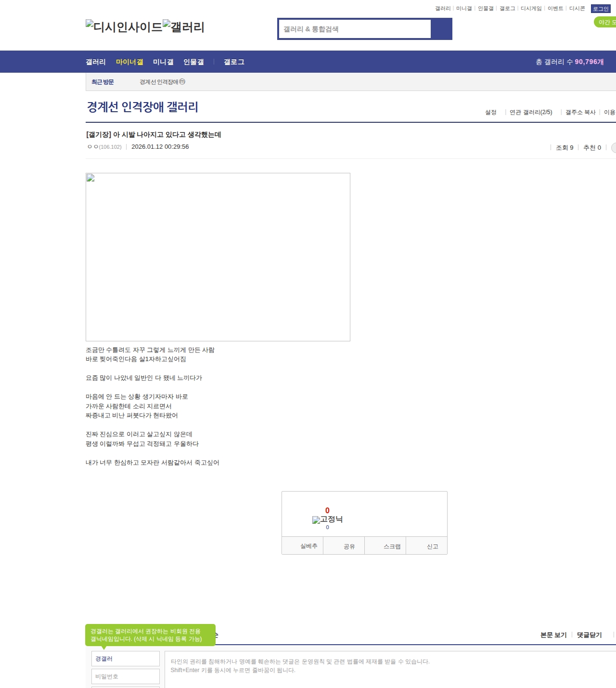
Task: Click the blue search button next to search box
Action: point(441,29)
